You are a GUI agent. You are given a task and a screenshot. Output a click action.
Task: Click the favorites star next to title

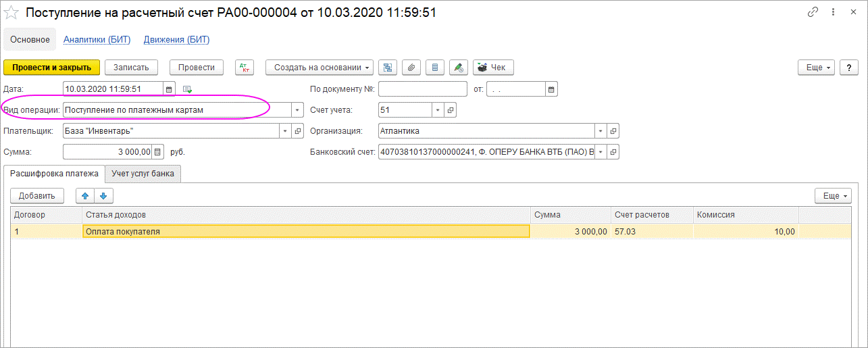[11, 13]
